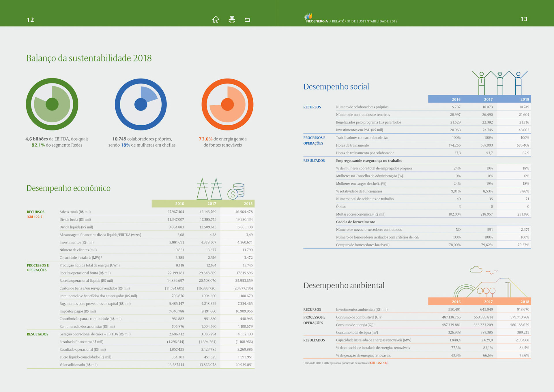Click the Desempenho social heading

click(x=336, y=87)
